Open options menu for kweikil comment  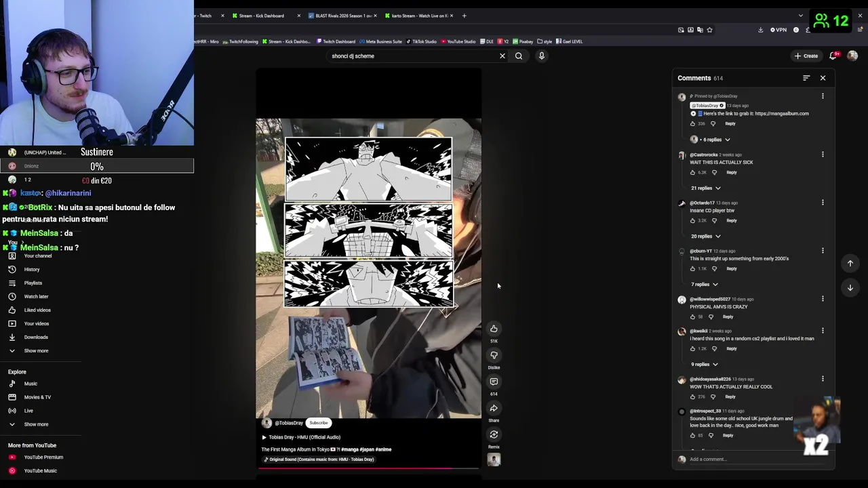click(823, 331)
